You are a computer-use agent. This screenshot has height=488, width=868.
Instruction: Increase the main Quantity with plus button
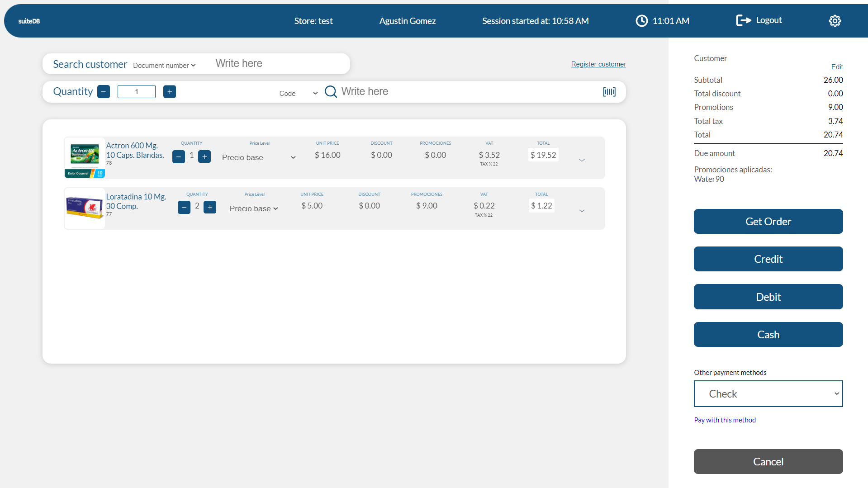170,92
